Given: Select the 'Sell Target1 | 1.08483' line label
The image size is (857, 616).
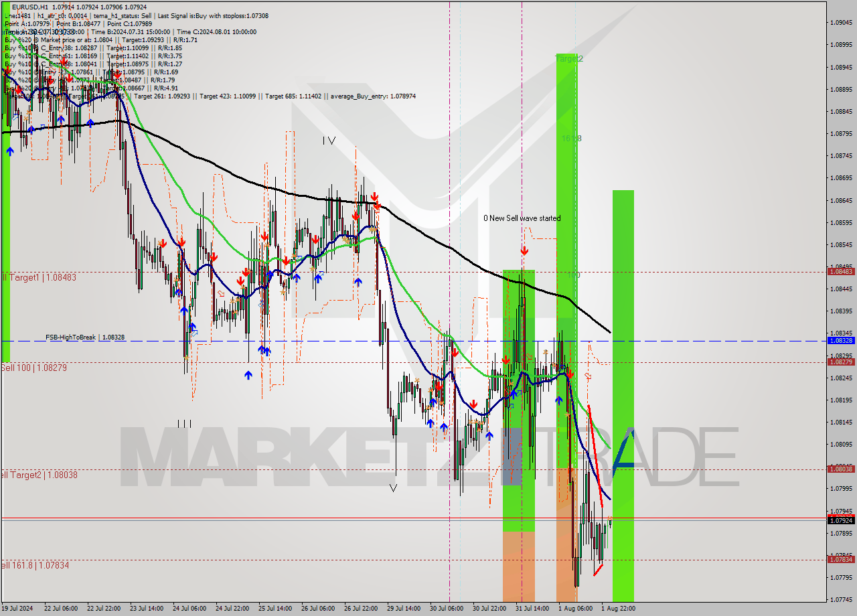Looking at the screenshot, I should (38, 277).
